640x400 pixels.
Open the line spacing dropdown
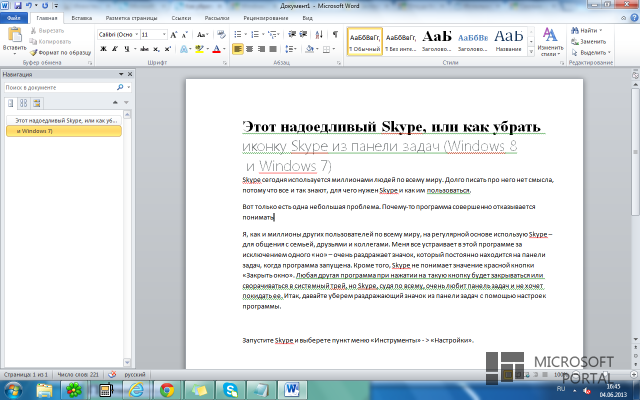coord(291,49)
